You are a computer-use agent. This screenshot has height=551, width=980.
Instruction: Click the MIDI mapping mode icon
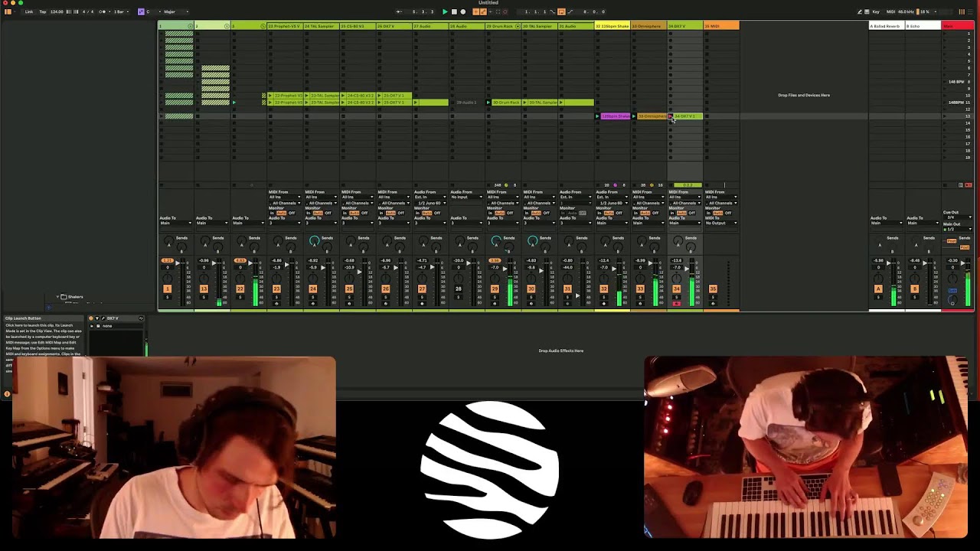(891, 11)
